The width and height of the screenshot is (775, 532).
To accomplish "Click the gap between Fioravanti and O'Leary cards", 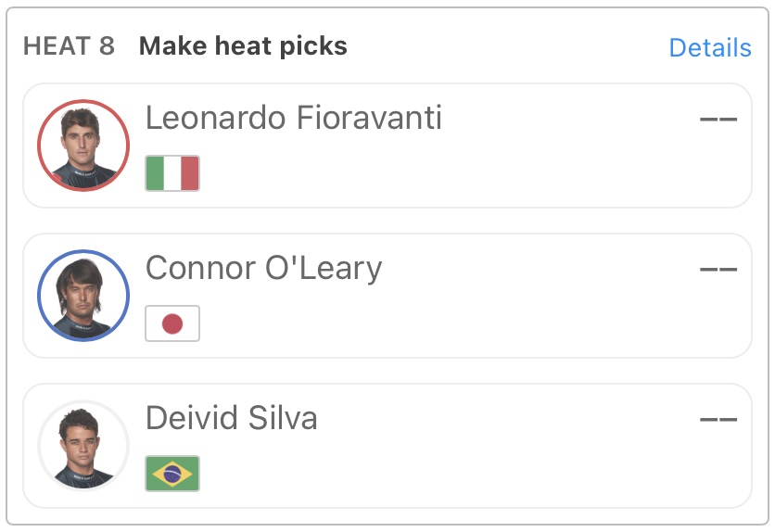I will [x=387, y=221].
